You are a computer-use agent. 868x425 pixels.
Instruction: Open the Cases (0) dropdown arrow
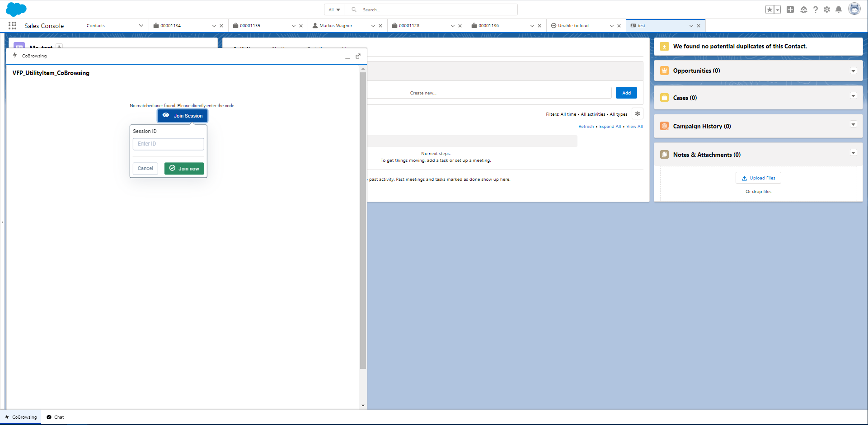[854, 96]
